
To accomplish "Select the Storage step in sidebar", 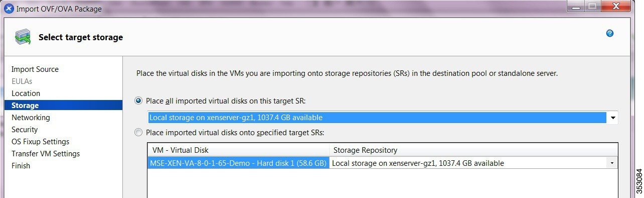I will 63,106.
